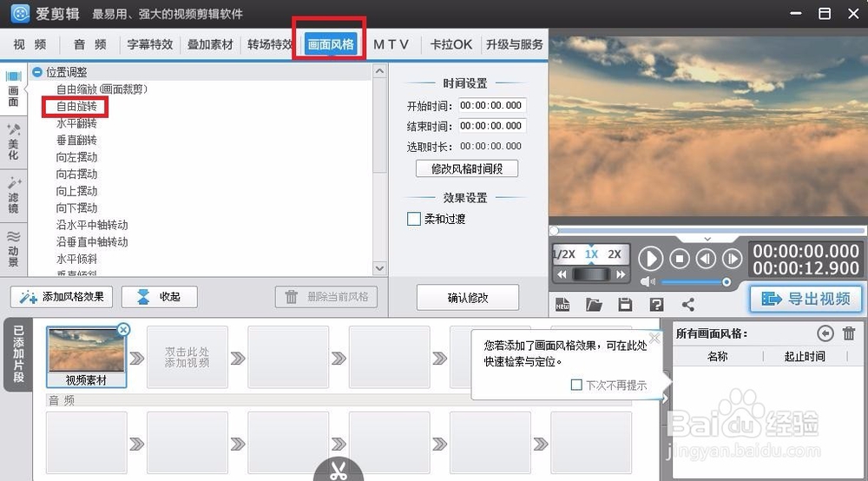Select the 向上摆动 style
Screen dimensions: 868x481
[76, 191]
